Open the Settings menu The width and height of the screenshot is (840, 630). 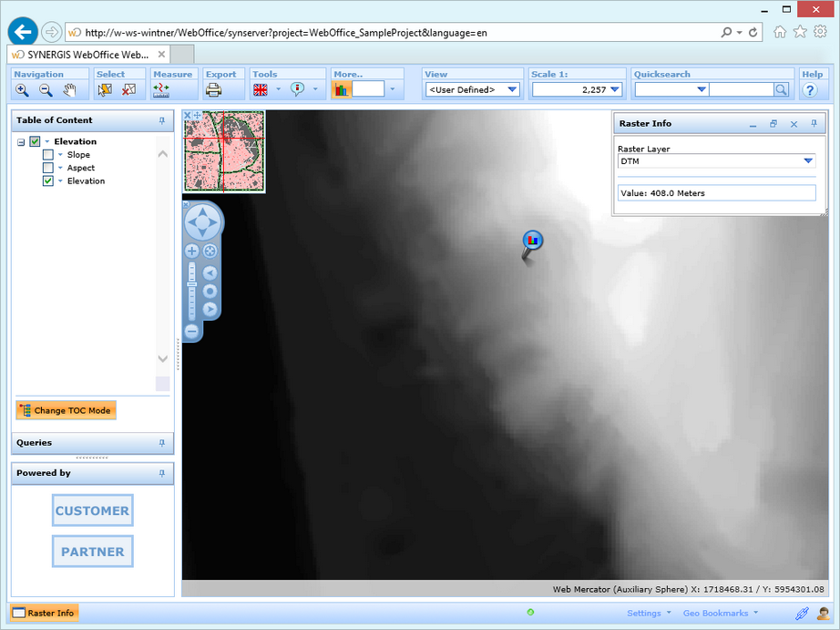[648, 614]
